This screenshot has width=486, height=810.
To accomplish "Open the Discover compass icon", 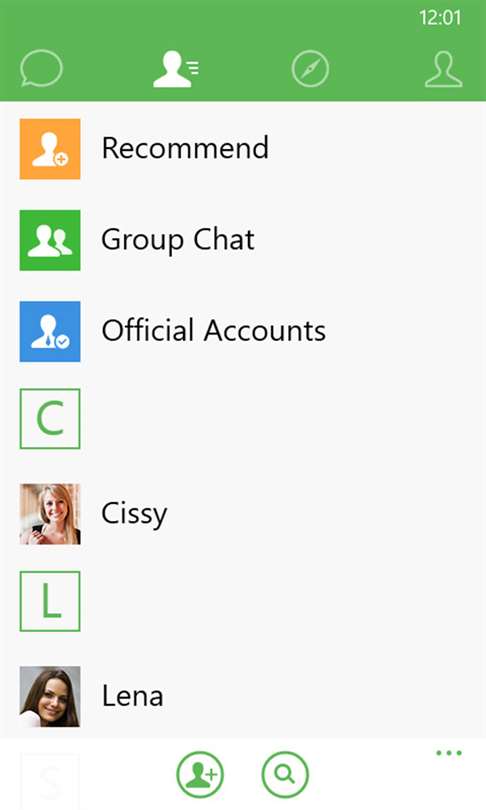I will [x=310, y=68].
